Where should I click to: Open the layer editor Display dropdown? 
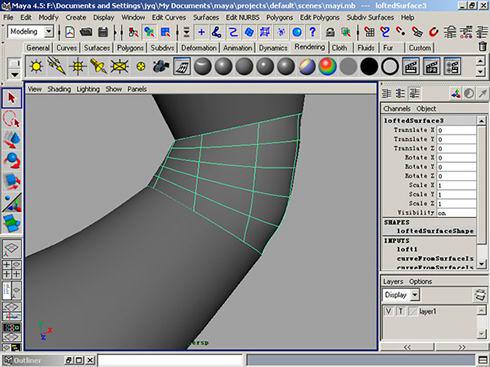coord(415,295)
